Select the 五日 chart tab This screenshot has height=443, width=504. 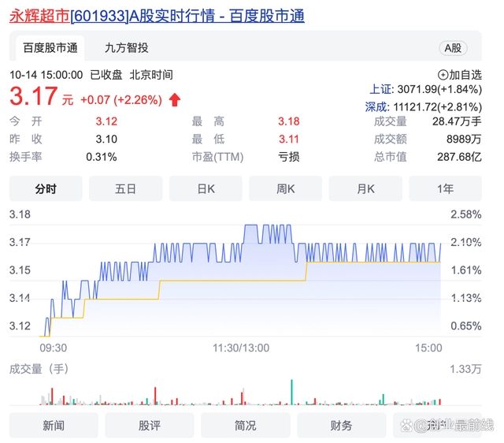click(125, 189)
